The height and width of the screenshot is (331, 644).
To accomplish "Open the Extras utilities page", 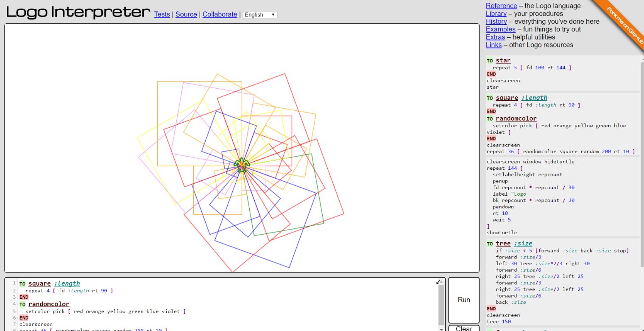I will coord(495,37).
